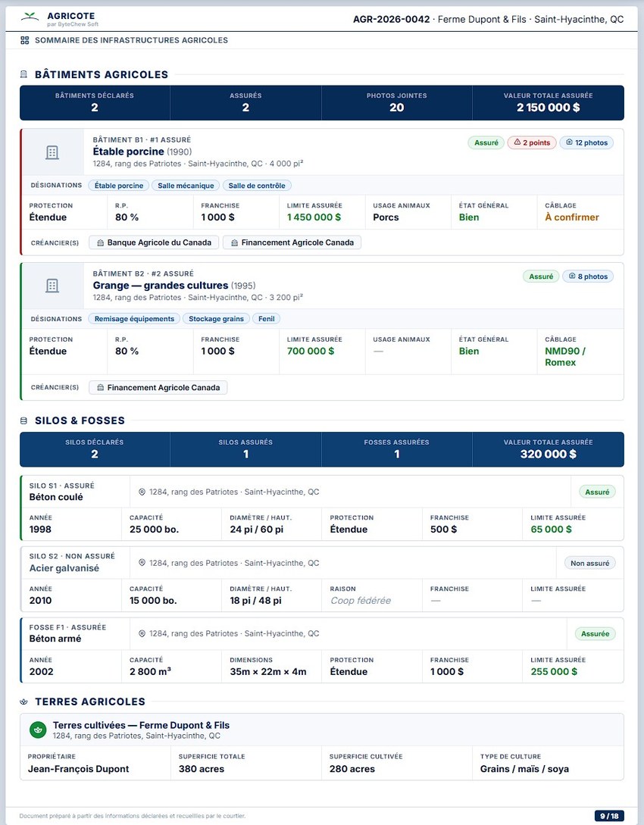Click the grid icon beside Sommaire des infrastructures
644x825 pixels.
click(x=25, y=40)
